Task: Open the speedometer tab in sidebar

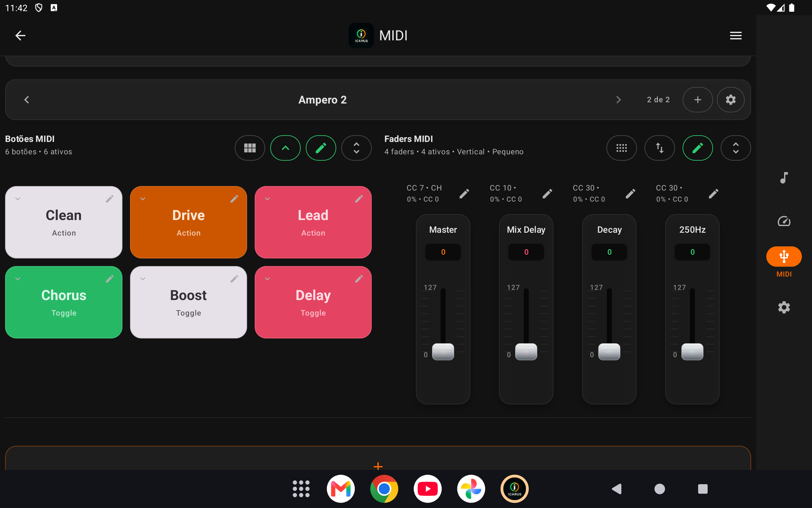Action: coord(784,221)
